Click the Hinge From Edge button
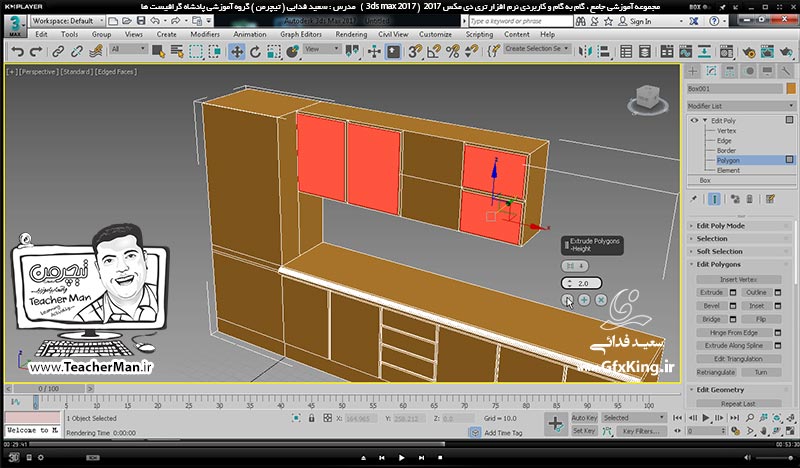Viewport: 800px width, 468px height. [734, 332]
